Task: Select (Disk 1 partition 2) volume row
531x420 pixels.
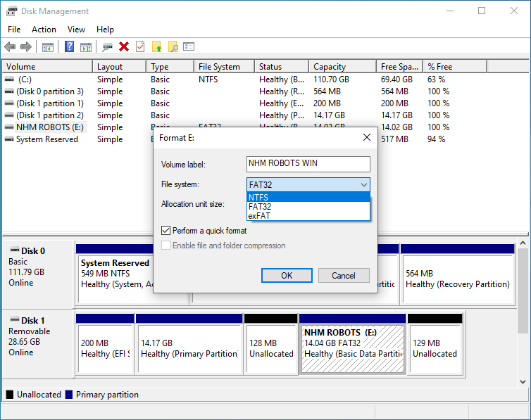Action: (50, 115)
